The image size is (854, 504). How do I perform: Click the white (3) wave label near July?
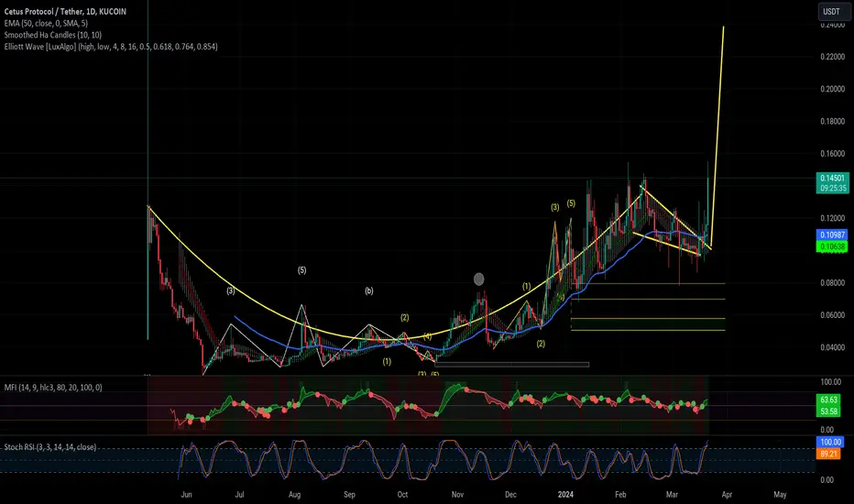click(231, 291)
